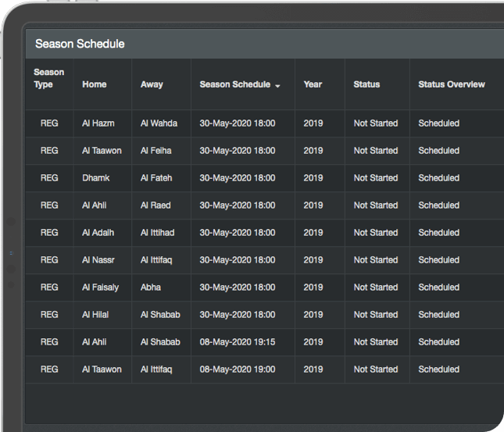
Task: Sort table by Away column header
Action: coord(152,84)
